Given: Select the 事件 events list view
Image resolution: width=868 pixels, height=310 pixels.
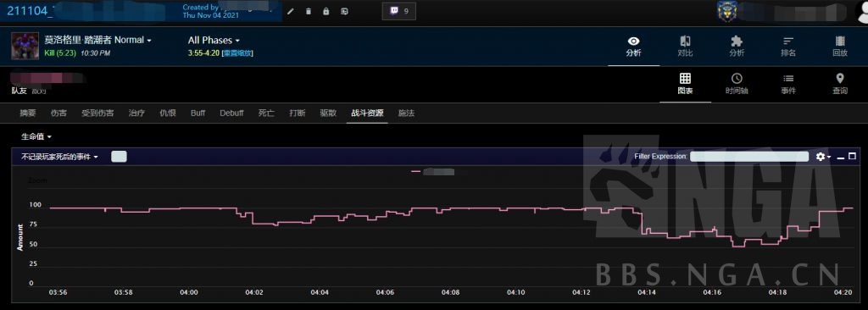Looking at the screenshot, I should click(788, 84).
